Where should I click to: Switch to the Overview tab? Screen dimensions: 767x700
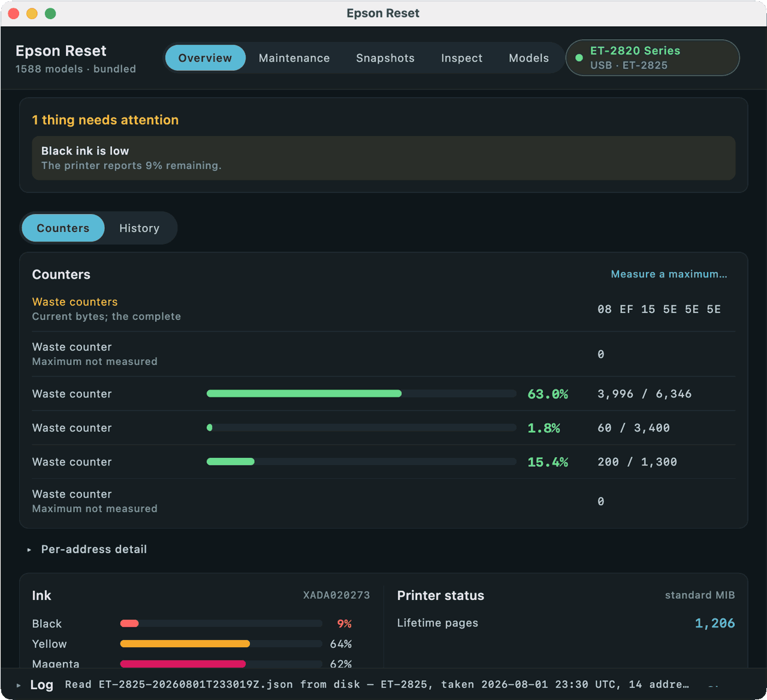205,58
